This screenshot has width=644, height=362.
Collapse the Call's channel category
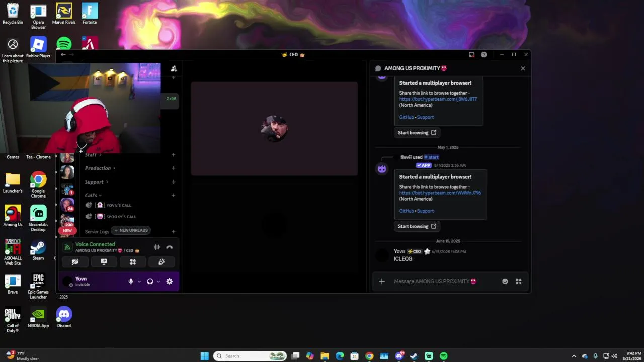click(93, 195)
